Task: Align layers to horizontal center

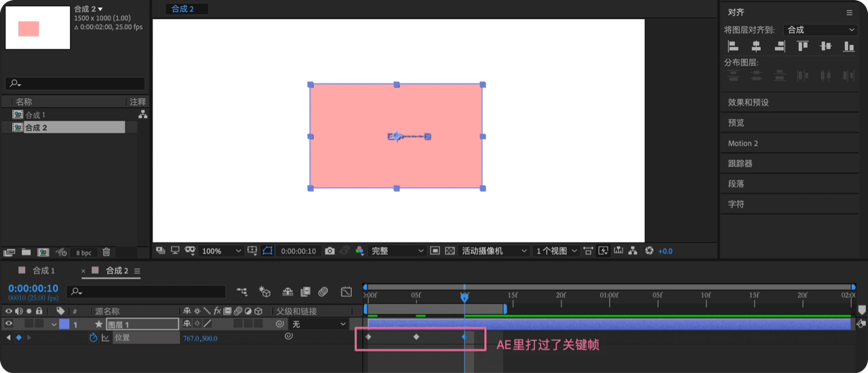Action: pos(756,46)
